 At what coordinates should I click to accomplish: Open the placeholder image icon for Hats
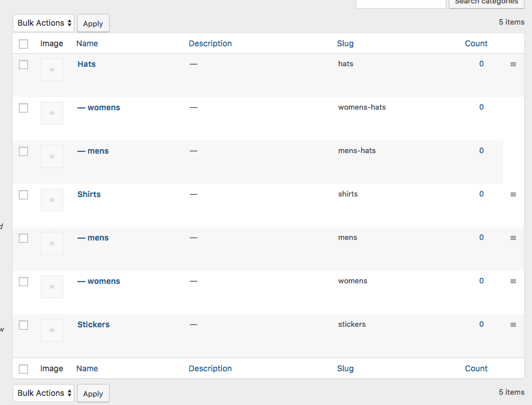click(x=51, y=69)
